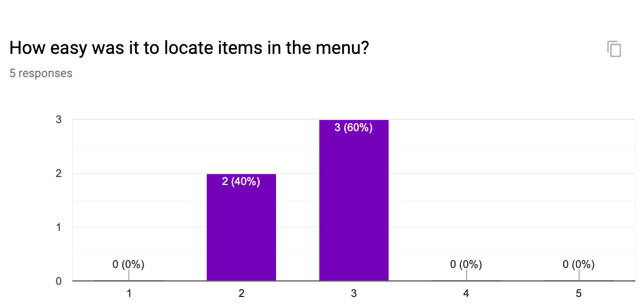Click the "0 (0%)" label above rating 5
Viewport: 644px width, 306px height.
(x=579, y=264)
